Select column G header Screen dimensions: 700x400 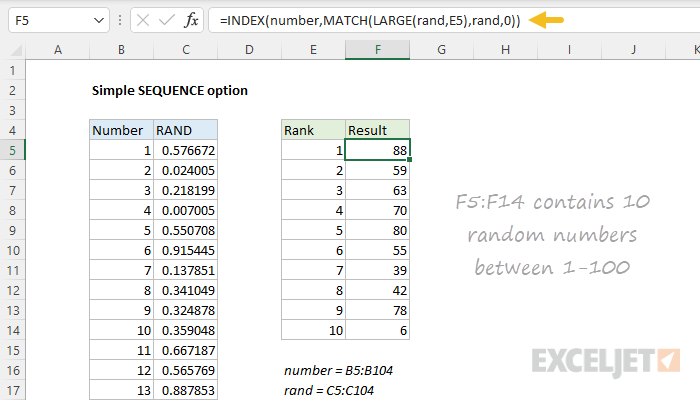pos(442,50)
